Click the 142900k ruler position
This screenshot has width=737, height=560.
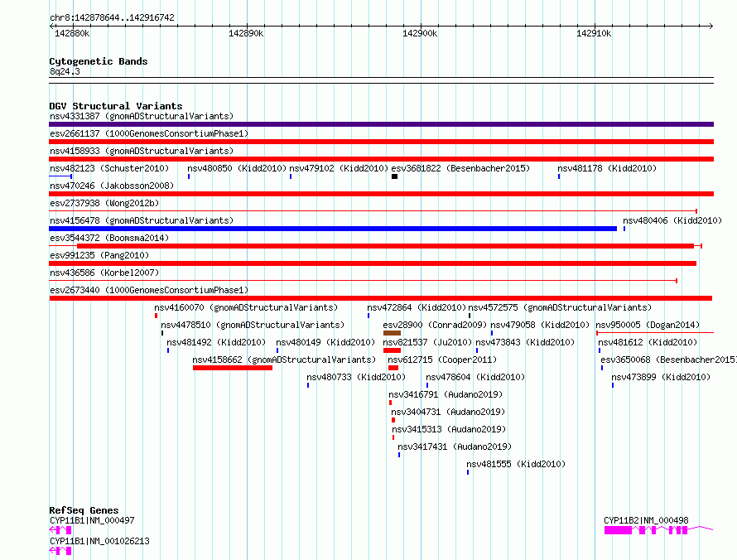coord(420,33)
